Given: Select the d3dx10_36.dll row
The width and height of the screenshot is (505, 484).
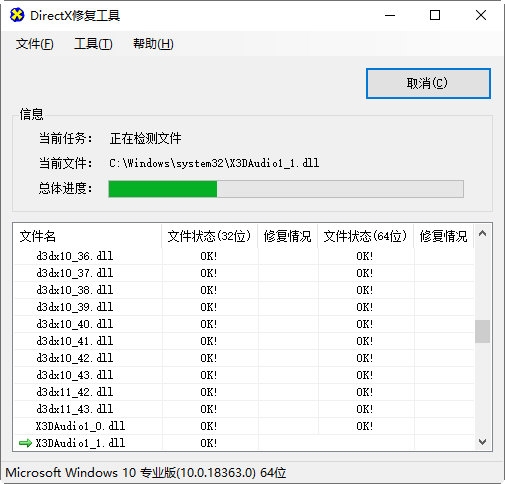Looking at the screenshot, I should click(x=244, y=256).
